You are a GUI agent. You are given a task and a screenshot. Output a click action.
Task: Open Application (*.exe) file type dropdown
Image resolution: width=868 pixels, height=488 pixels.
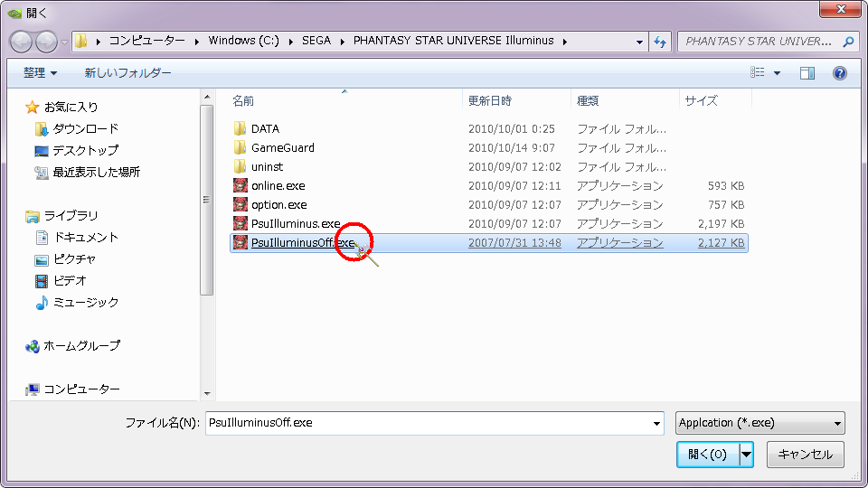pos(760,423)
